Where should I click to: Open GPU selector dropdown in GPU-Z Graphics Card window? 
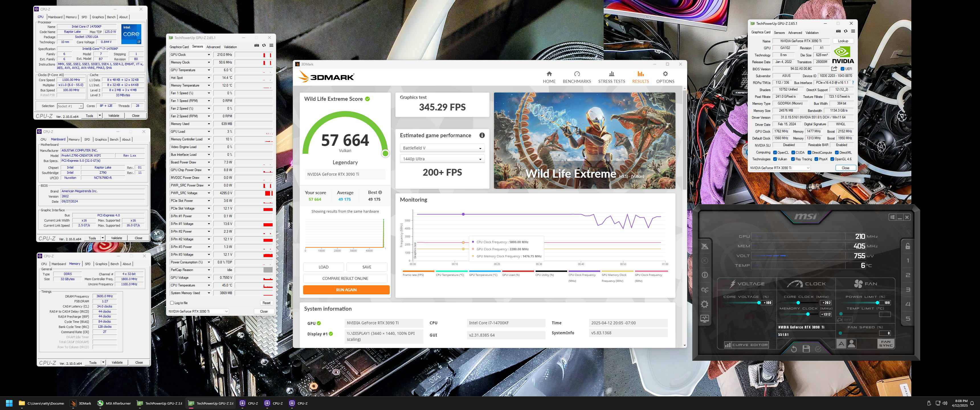pos(779,168)
